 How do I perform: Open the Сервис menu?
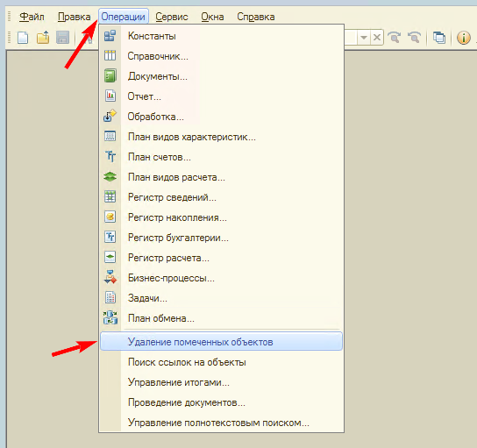click(x=172, y=17)
